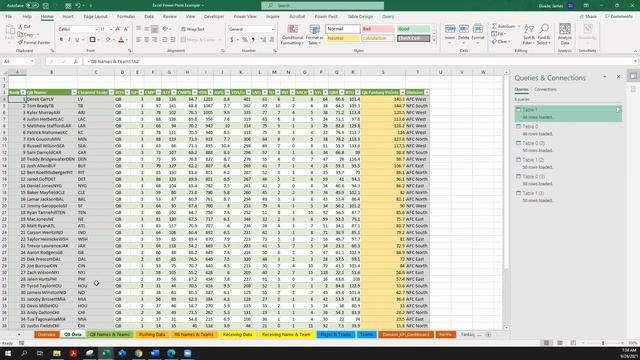
Task: Open Format as Table gallery
Action: coord(314,35)
